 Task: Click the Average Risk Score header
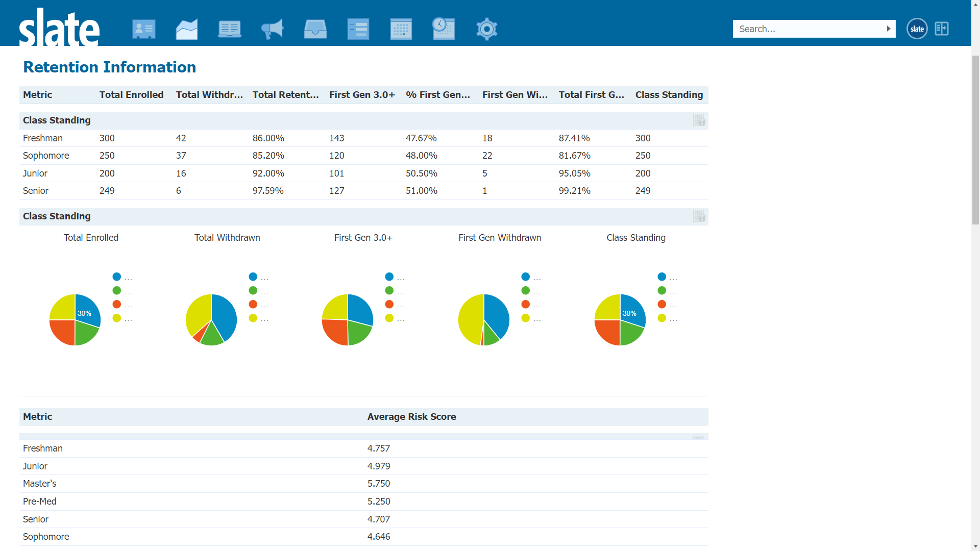[411, 417]
